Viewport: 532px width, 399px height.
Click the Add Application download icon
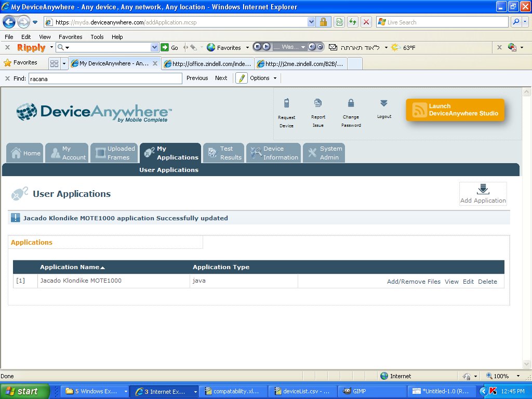pos(483,189)
